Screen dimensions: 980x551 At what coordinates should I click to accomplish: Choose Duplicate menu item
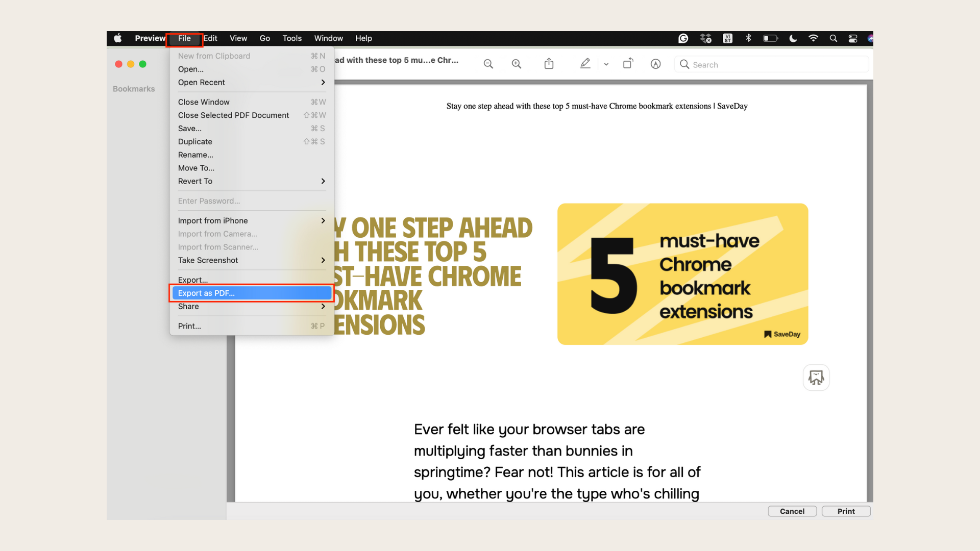click(252, 142)
